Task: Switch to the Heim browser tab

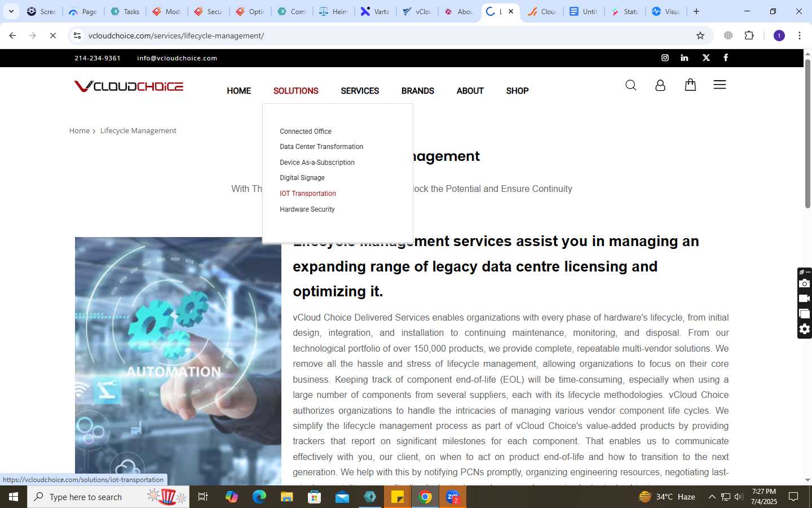Action: [x=334, y=11]
